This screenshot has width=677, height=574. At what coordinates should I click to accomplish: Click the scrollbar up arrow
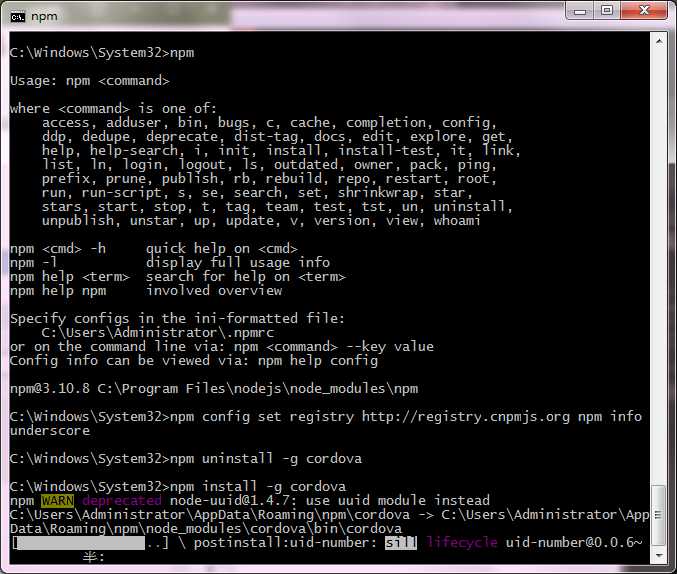pyautogui.click(x=659, y=41)
